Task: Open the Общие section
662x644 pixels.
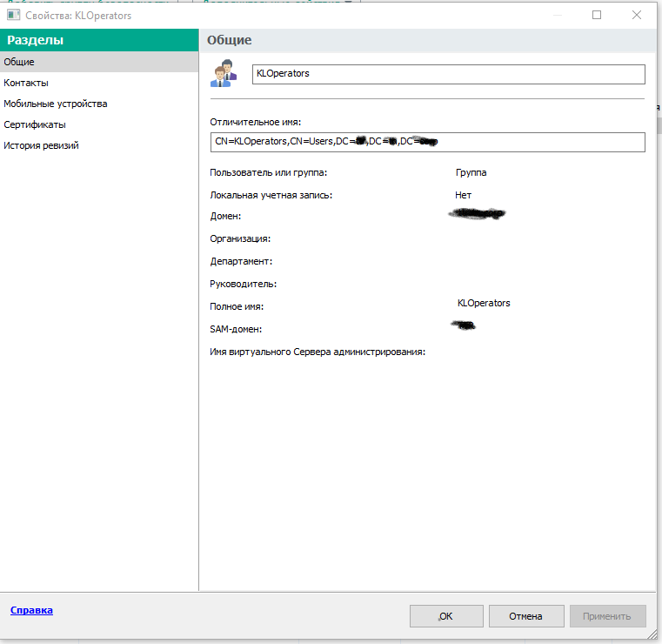Action: click(99, 62)
